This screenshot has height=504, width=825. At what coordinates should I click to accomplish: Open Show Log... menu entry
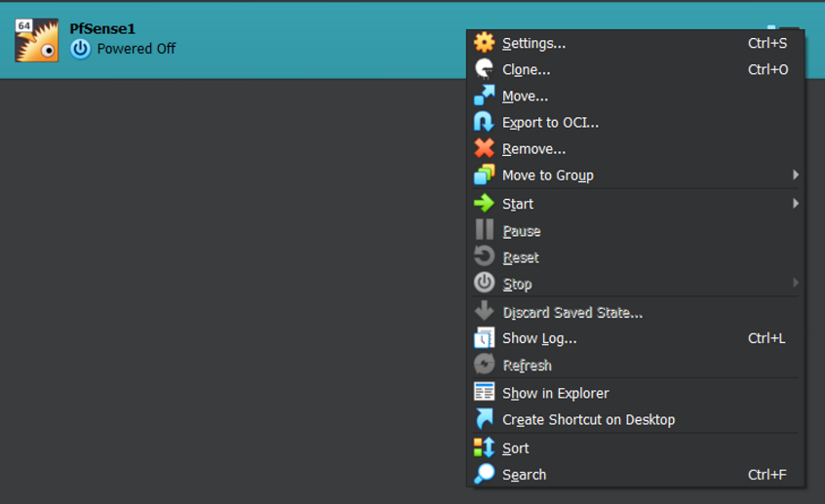[636, 338]
